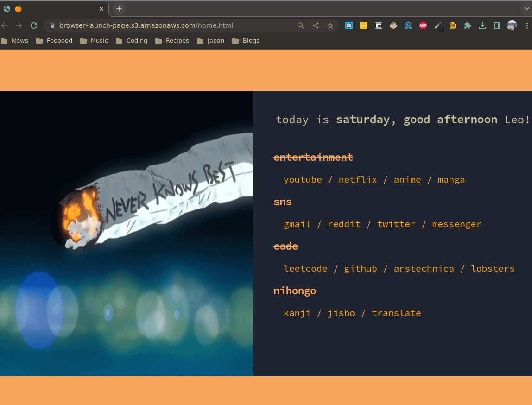Open the Music bookmarks folder
Screen dimensions: 532x405
pyautogui.click(x=94, y=41)
